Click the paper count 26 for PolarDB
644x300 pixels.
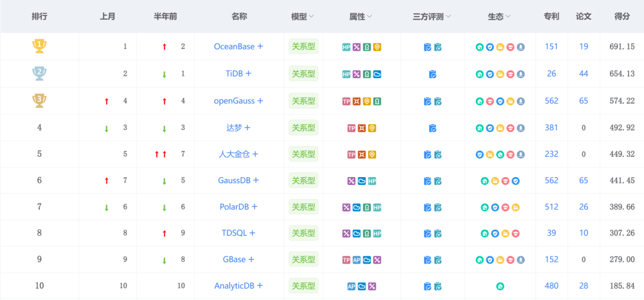[x=584, y=207]
